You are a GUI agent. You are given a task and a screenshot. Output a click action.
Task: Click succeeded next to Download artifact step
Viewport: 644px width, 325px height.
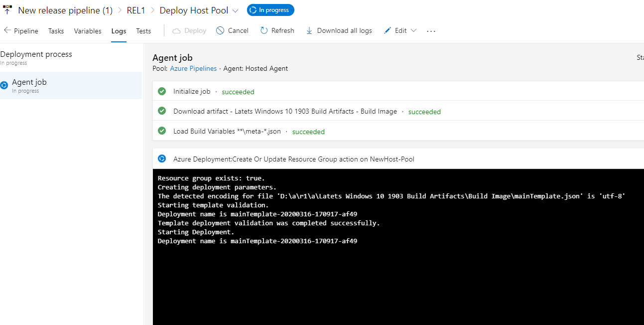coord(424,111)
